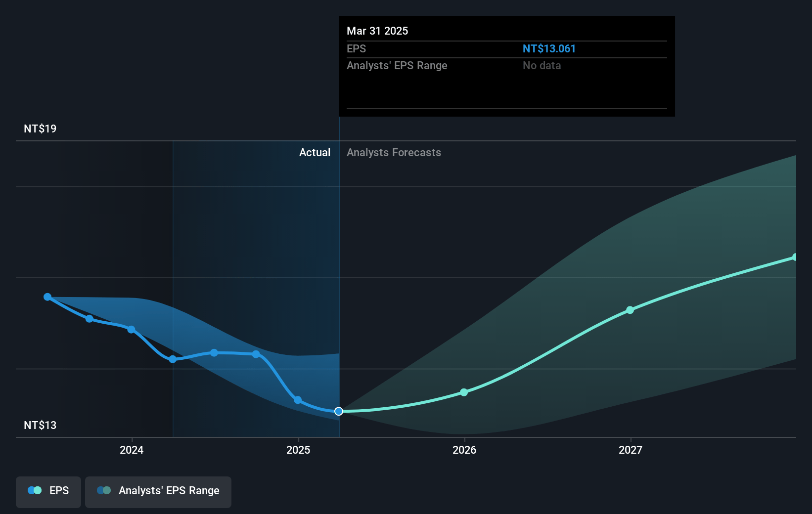Select the 2027 forecast data point
The image size is (812, 514).
[x=630, y=310]
